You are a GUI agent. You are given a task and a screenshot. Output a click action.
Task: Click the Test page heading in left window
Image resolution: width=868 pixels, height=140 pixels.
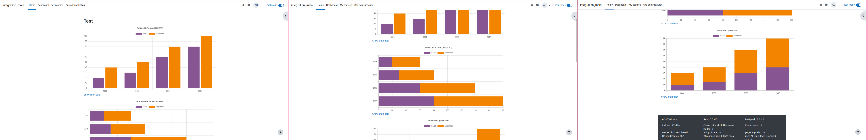(x=88, y=21)
